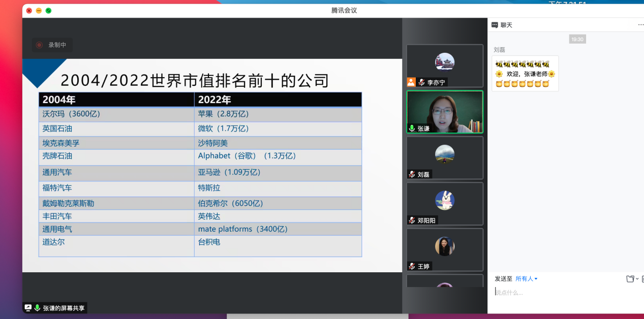644x319 pixels.
Task: Click the muted mic icon beside 邓阳阳
Action: click(x=412, y=220)
